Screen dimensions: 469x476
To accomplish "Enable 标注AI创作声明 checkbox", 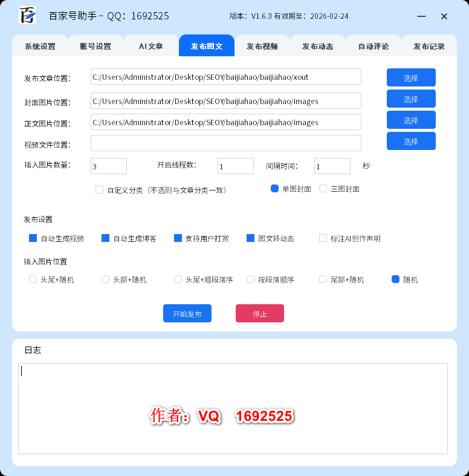I will click(x=323, y=238).
